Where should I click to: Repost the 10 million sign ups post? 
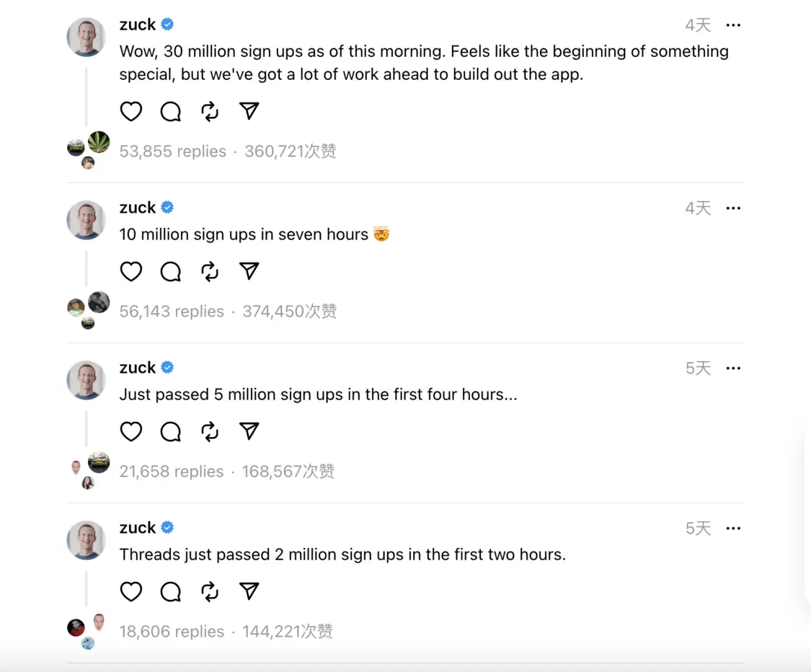pyautogui.click(x=210, y=271)
